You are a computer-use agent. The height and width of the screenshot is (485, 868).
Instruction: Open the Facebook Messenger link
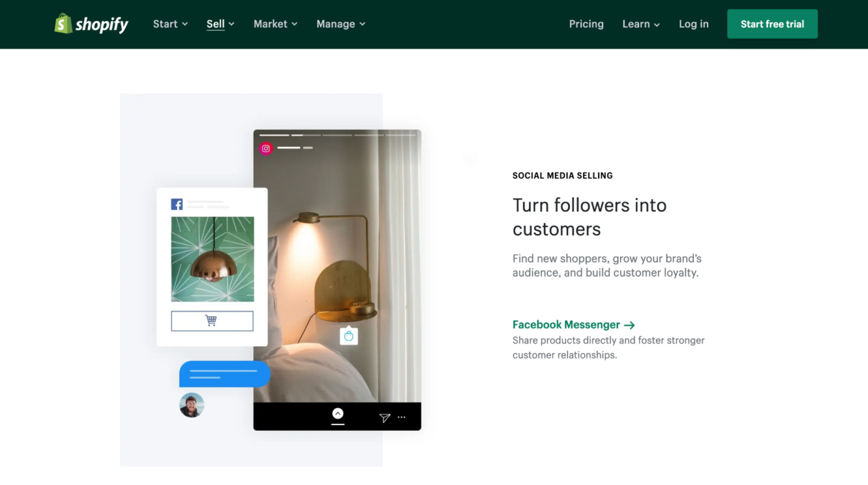pyautogui.click(x=566, y=325)
